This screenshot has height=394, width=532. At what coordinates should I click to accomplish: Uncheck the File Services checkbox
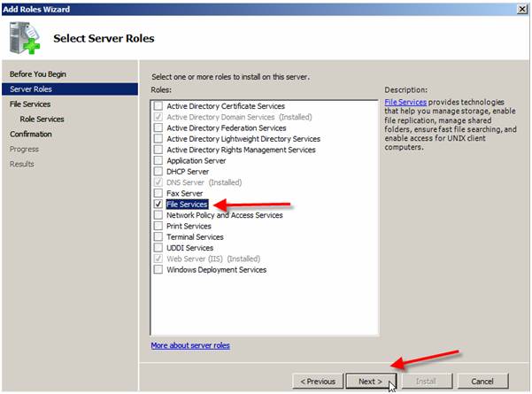(x=158, y=204)
